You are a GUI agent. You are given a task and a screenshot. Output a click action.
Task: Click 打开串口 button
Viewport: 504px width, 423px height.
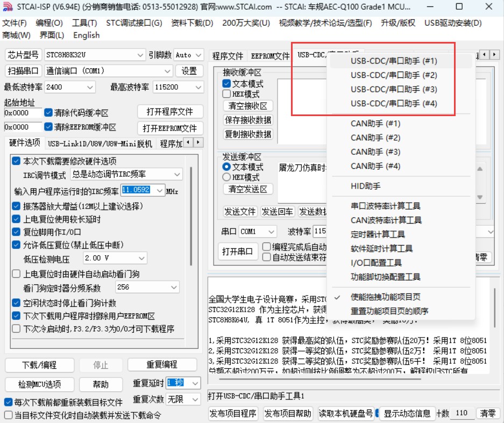tap(238, 251)
